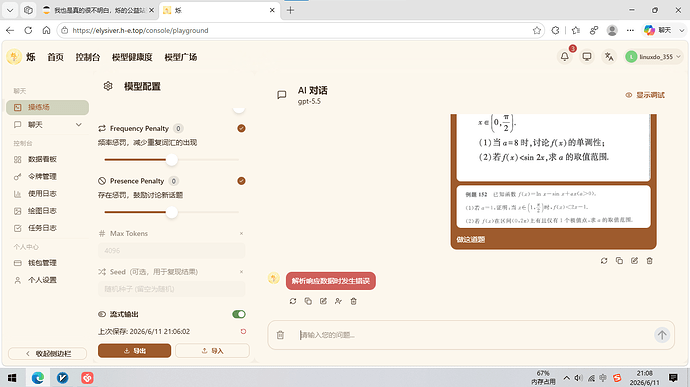Open the browser tab search dropdown
The height and width of the screenshot is (387, 690).
coord(10,10)
